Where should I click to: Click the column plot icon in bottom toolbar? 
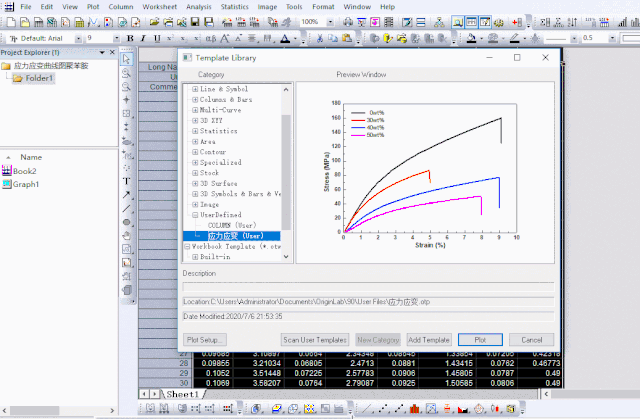pos(415,408)
